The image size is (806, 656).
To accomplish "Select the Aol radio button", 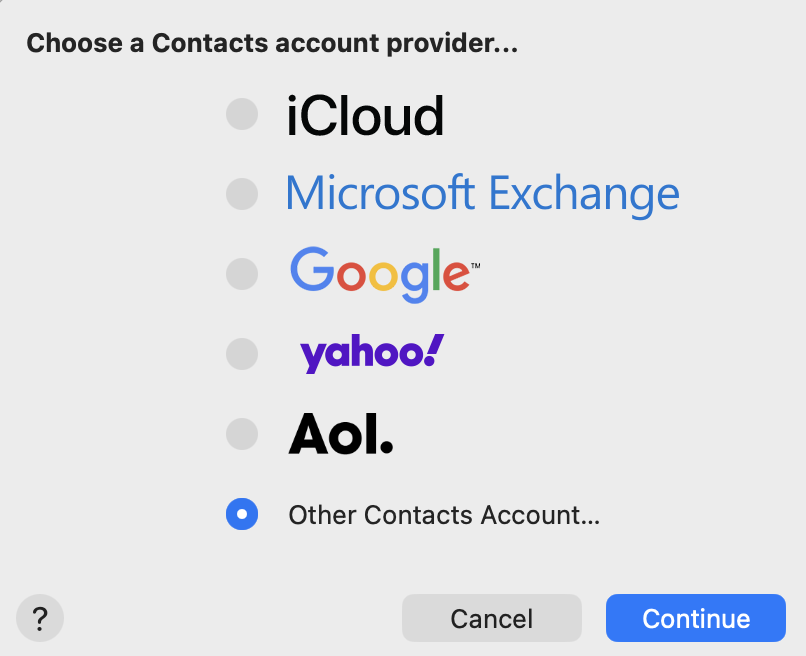I will coord(242,434).
